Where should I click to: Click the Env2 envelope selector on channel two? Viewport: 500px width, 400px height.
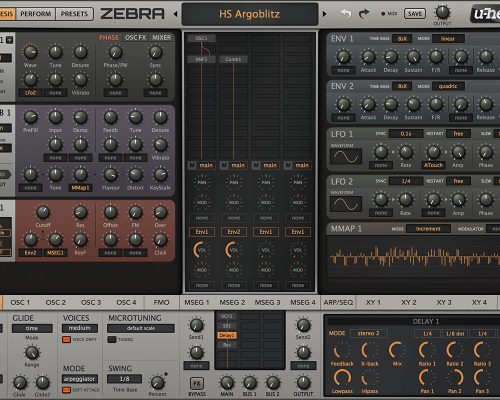pyautogui.click(x=234, y=232)
